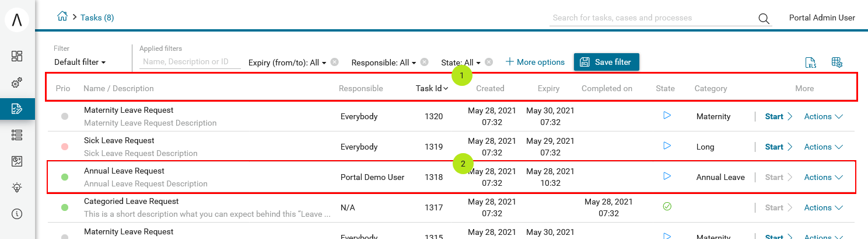
Task: Open the dashboard icon in sidebar
Action: pos(17,56)
